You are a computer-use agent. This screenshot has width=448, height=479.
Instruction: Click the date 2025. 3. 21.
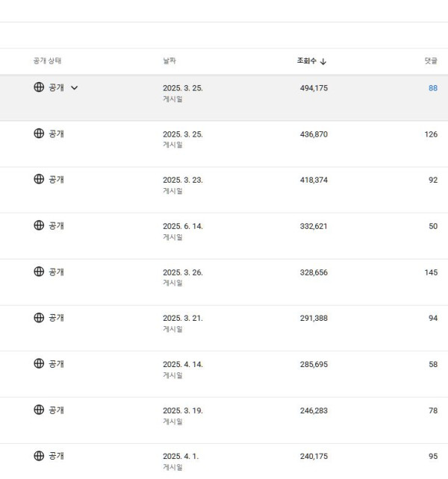[x=183, y=319]
